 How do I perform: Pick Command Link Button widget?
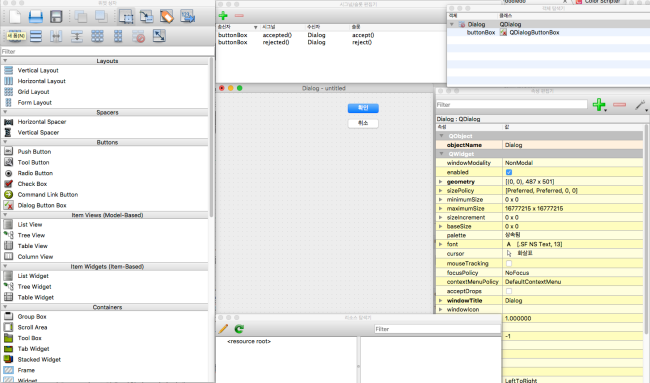point(47,194)
